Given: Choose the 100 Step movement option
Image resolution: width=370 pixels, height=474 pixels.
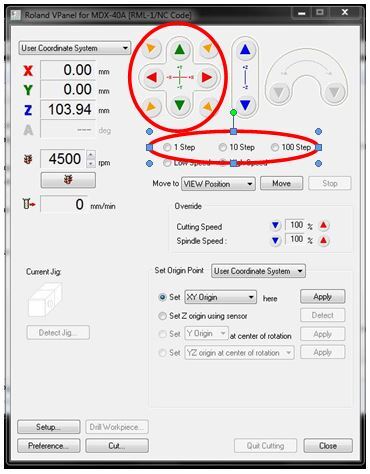Looking at the screenshot, I should click(291, 147).
